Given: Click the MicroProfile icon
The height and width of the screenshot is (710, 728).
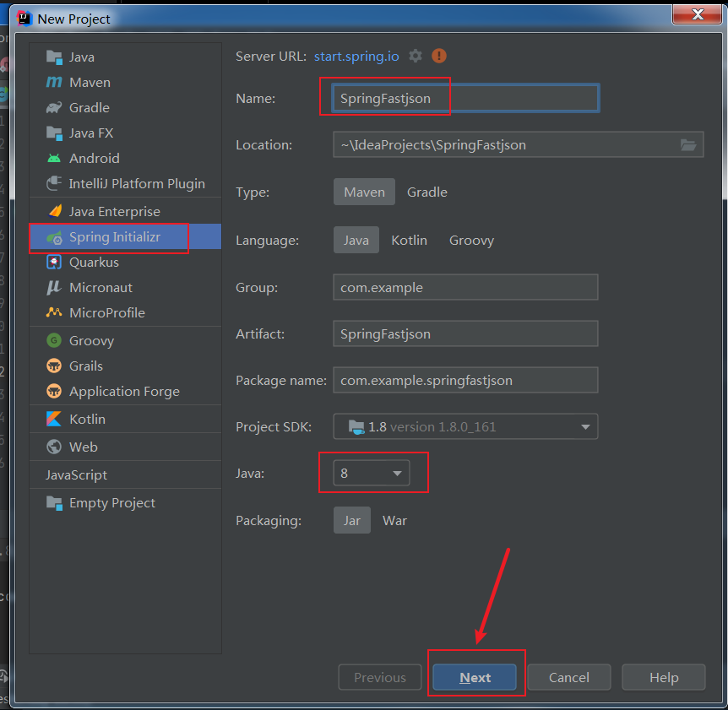Looking at the screenshot, I should [54, 312].
